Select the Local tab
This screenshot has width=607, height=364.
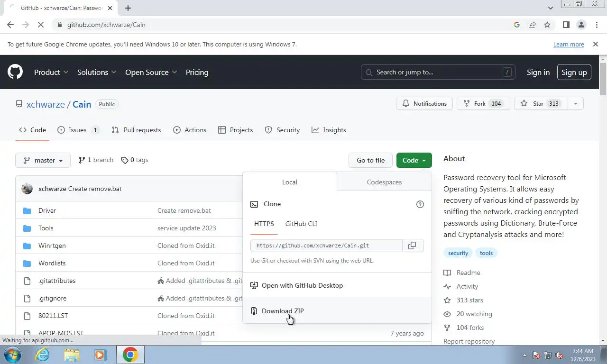coord(289,182)
